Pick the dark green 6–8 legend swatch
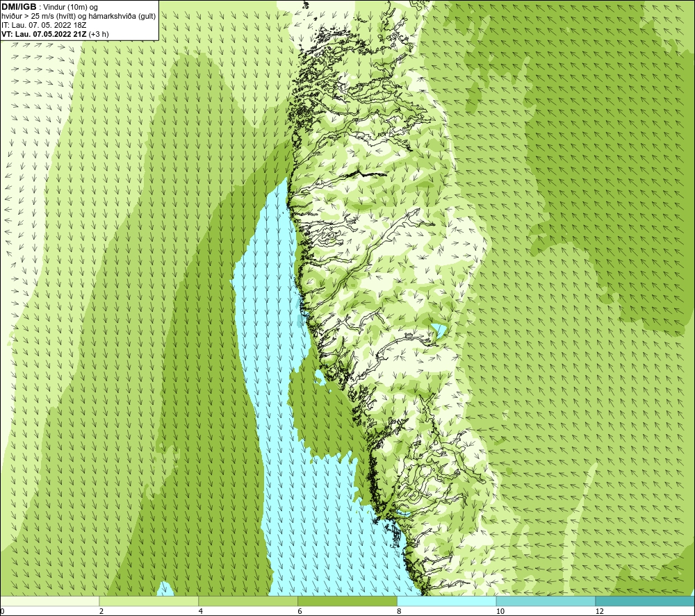 pyautogui.click(x=347, y=601)
